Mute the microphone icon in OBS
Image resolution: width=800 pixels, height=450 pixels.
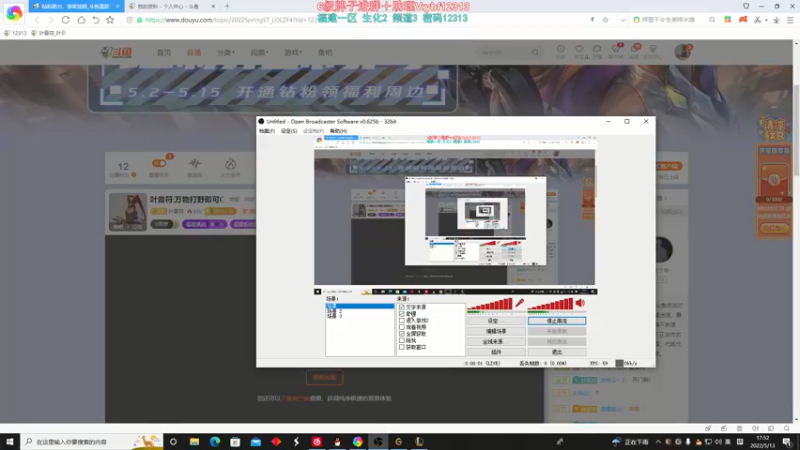pos(519,303)
